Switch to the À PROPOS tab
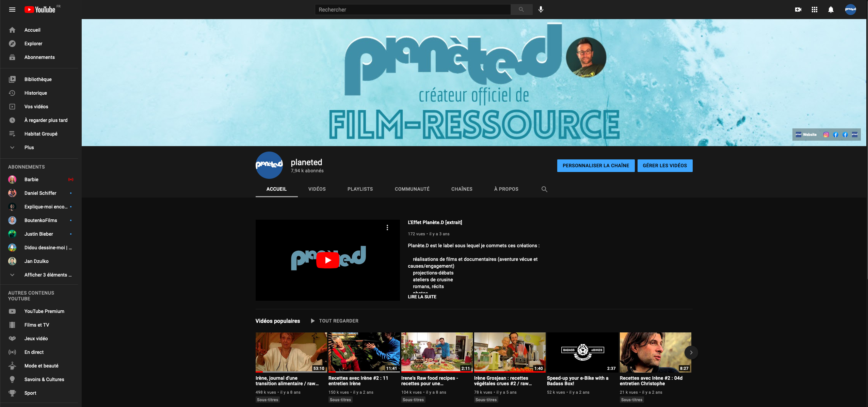Screen dimensions: 868x407 tap(506, 189)
